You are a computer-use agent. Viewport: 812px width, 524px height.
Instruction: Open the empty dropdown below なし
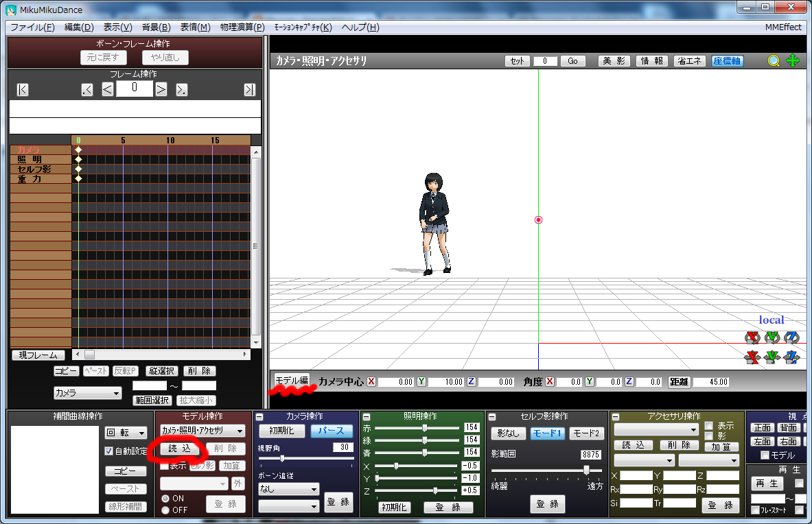click(288, 506)
